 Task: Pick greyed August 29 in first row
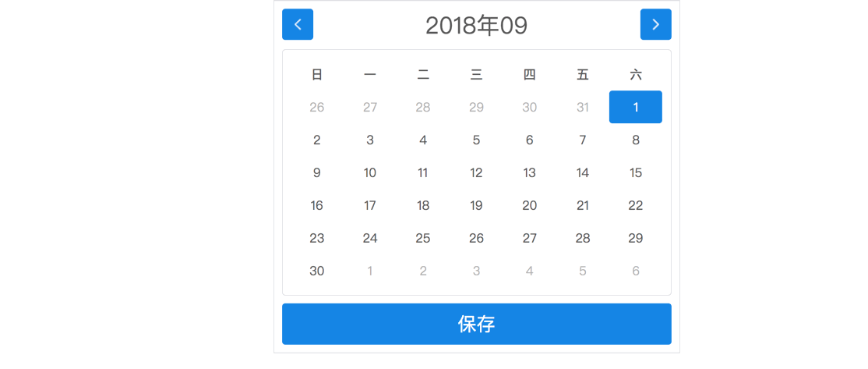476,107
